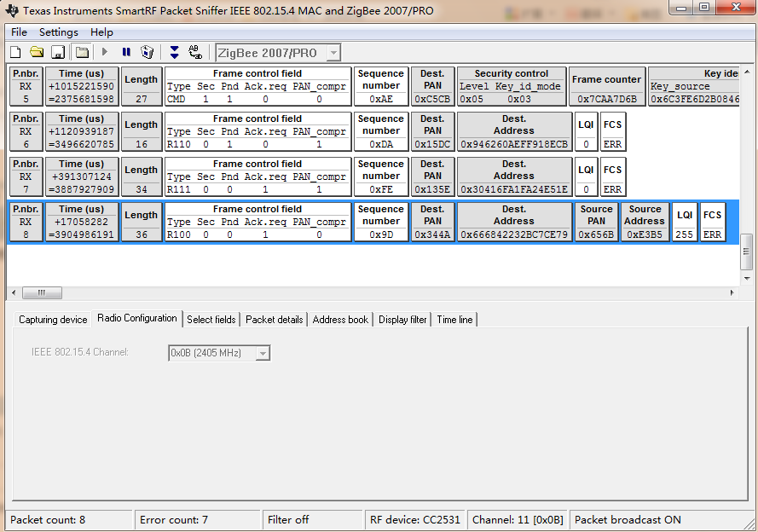758x532 pixels.
Task: Switch to the Capturing device tab
Action: (53, 320)
